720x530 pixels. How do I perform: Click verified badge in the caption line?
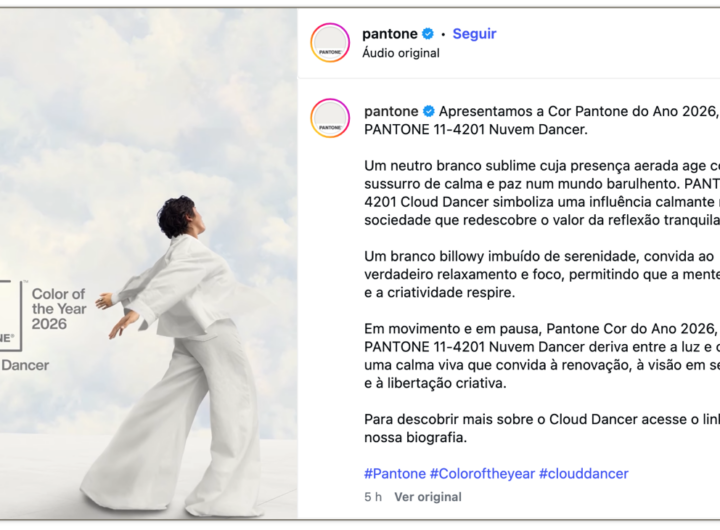coord(429,111)
